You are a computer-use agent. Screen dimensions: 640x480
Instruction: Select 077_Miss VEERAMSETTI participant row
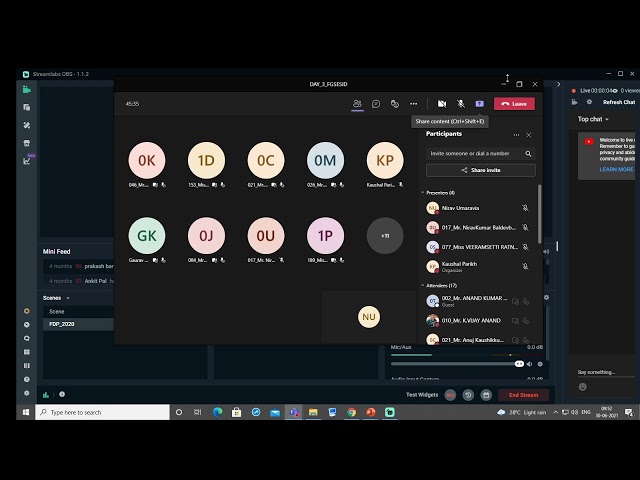coord(478,247)
